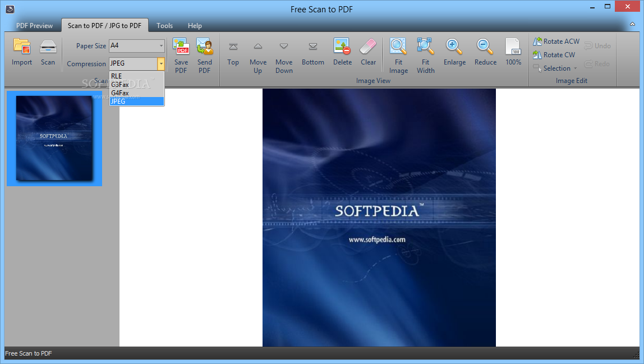The image size is (644, 364).
Task: Open the Selection tool dropdown
Action: 576,68
